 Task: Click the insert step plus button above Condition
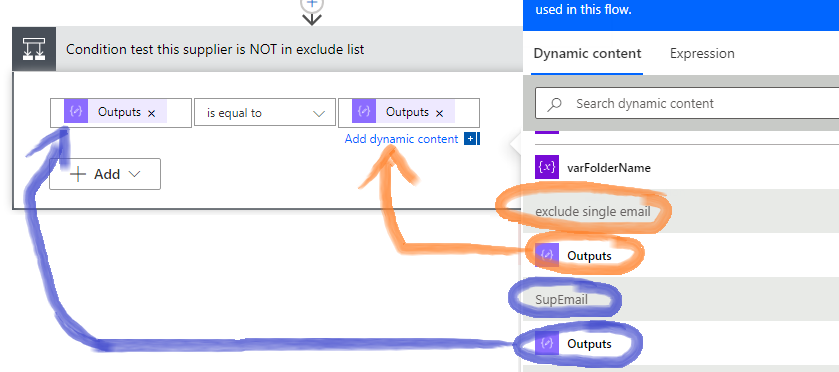pos(312,4)
